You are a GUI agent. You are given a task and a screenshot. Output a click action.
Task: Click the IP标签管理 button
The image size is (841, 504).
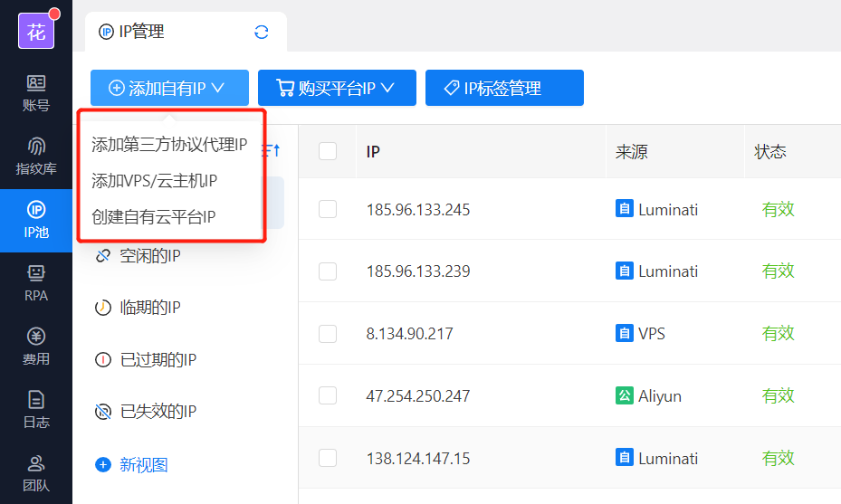(x=503, y=88)
